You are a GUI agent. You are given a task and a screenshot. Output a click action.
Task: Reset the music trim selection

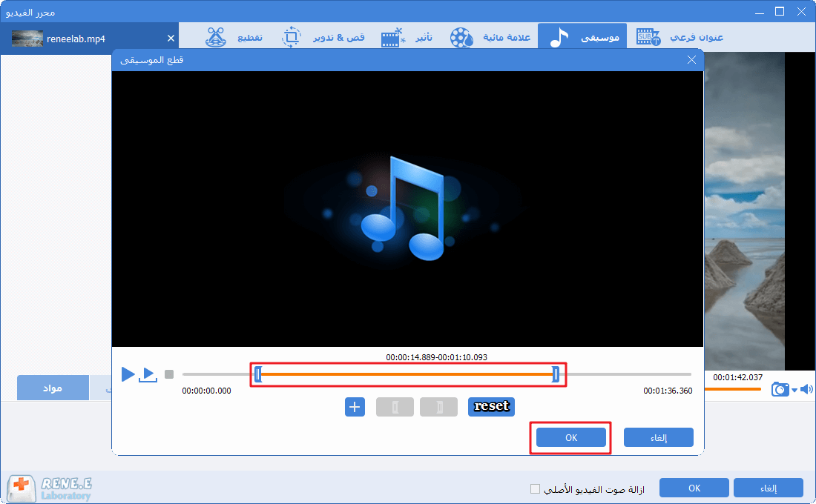[491, 407]
